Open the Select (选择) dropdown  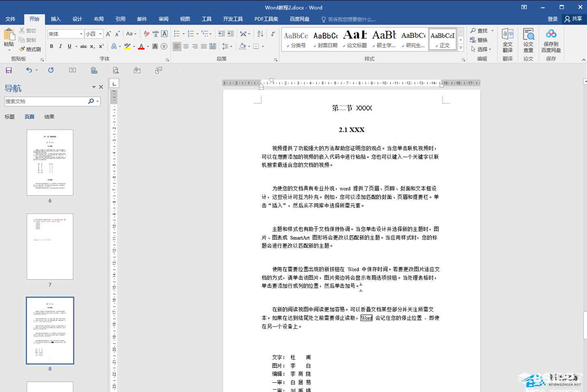click(481, 49)
